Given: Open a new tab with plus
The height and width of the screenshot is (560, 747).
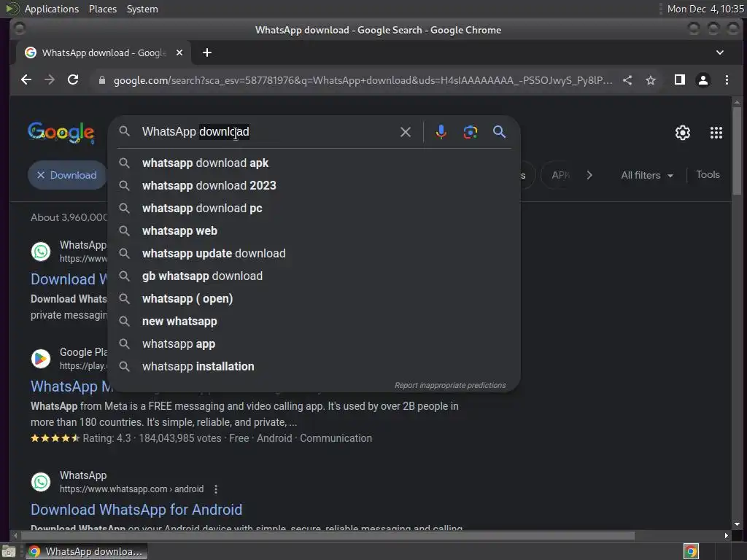Looking at the screenshot, I should [206, 52].
